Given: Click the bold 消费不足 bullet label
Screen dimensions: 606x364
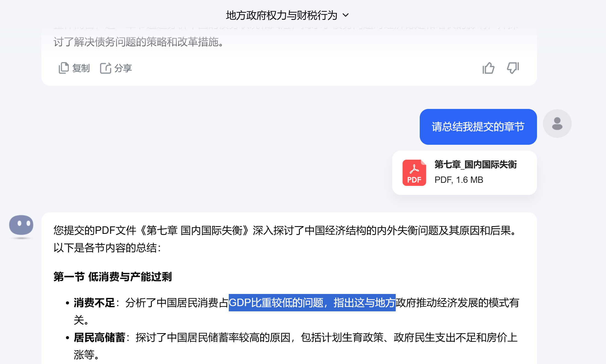Looking at the screenshot, I should (94, 303).
